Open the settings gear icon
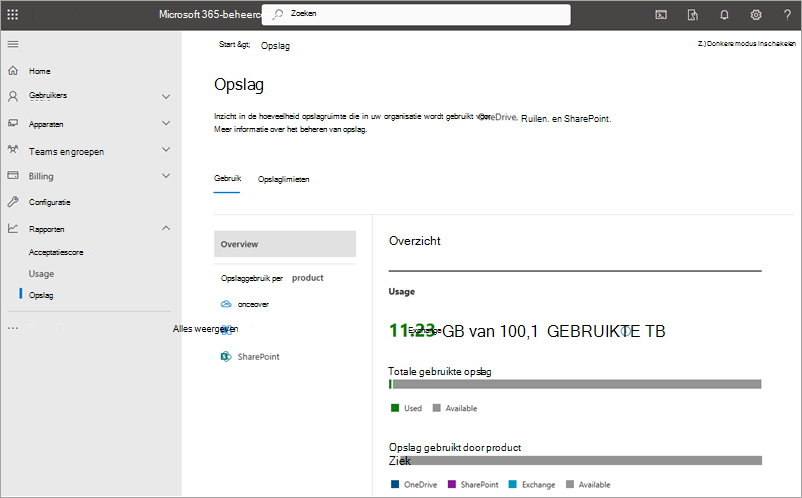The width and height of the screenshot is (802, 498). pyautogui.click(x=756, y=15)
